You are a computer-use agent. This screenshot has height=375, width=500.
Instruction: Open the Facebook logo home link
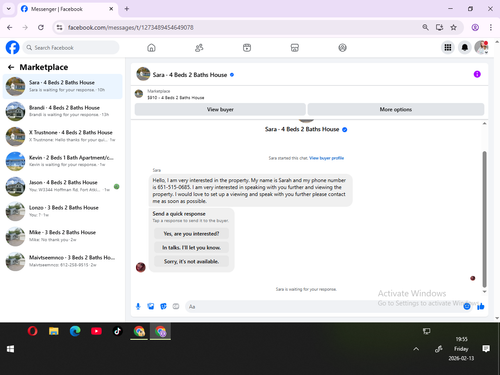[13, 48]
